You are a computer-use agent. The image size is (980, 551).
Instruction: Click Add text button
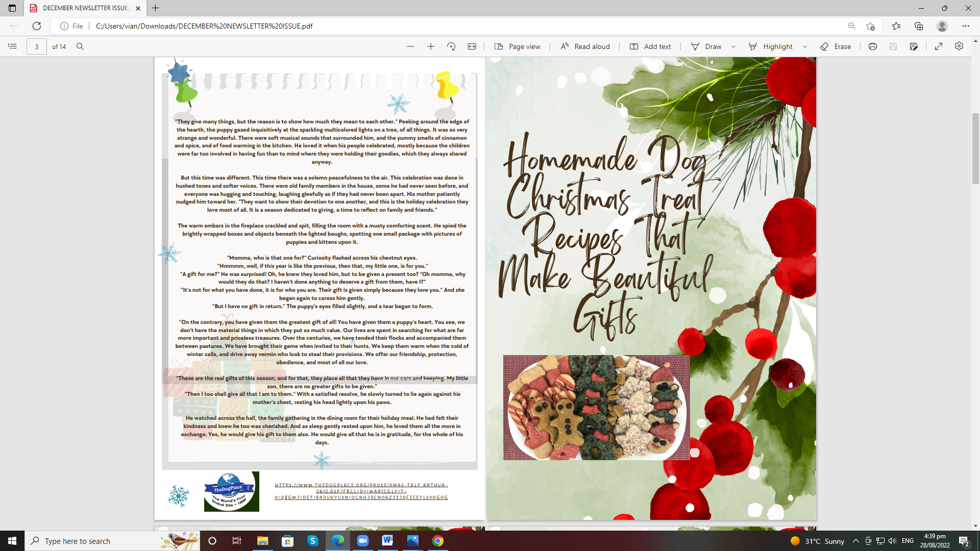coord(650,46)
